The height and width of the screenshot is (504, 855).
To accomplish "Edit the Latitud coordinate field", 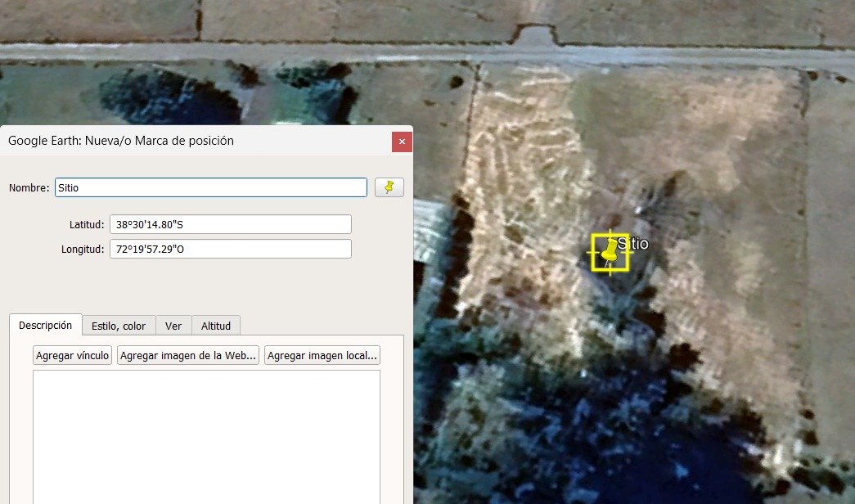I will [x=231, y=224].
